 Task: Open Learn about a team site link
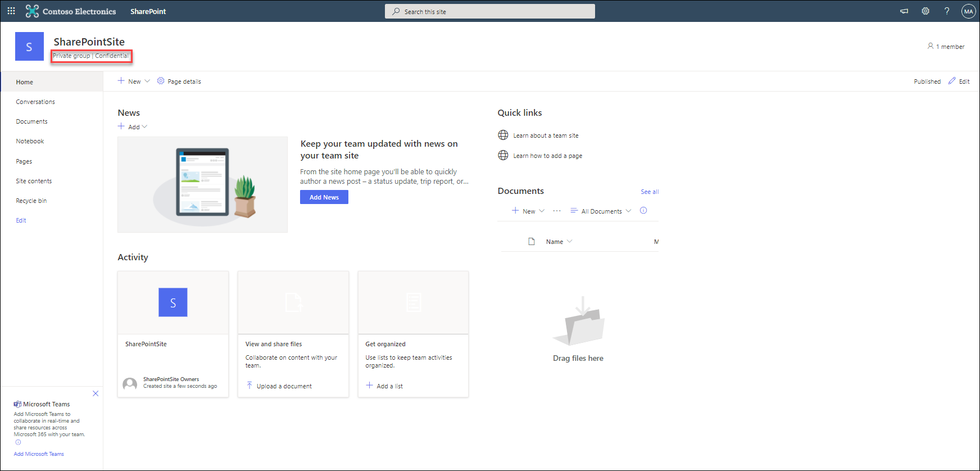[x=546, y=135]
